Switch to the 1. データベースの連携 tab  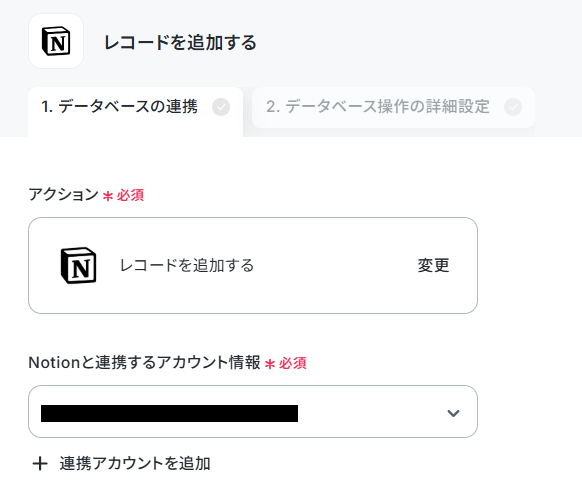[135, 108]
